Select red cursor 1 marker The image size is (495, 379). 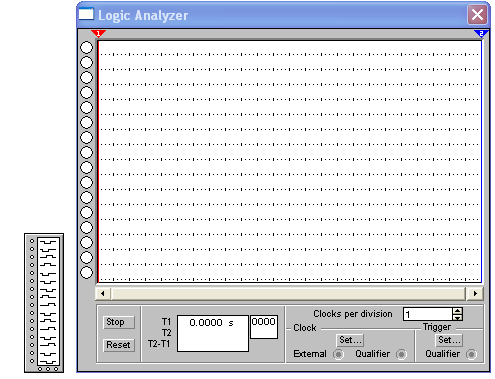click(98, 33)
